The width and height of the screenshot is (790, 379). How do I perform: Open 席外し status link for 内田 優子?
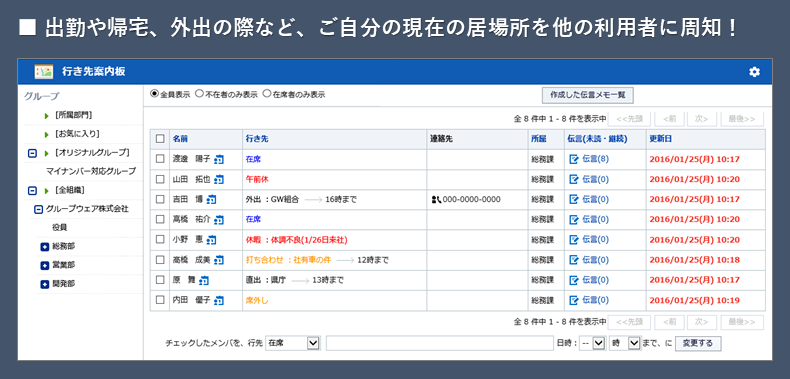(257, 300)
